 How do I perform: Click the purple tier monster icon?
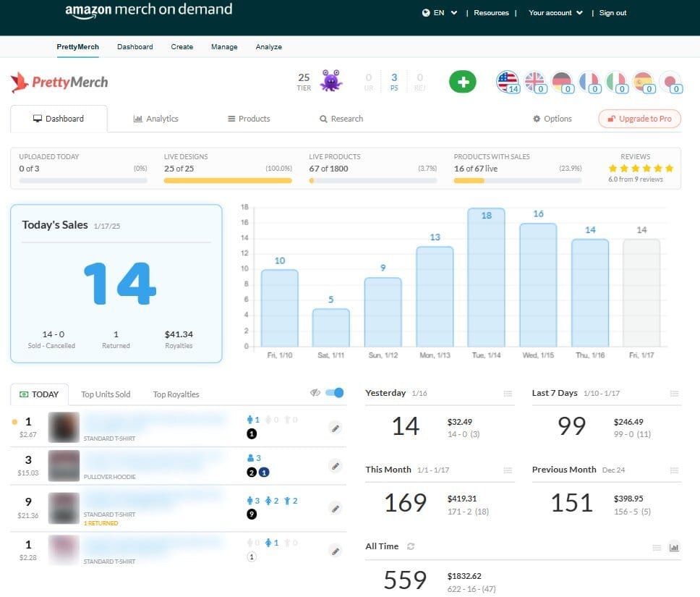(x=330, y=81)
